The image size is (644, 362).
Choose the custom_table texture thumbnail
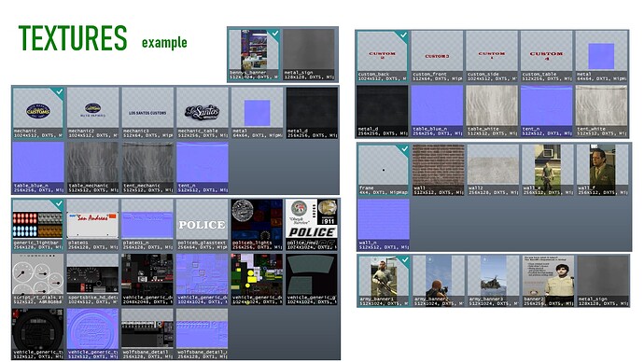coord(546,56)
